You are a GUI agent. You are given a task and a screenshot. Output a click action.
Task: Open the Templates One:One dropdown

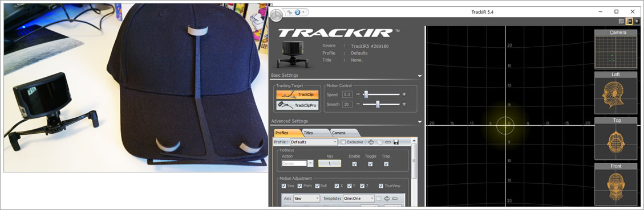(x=359, y=198)
